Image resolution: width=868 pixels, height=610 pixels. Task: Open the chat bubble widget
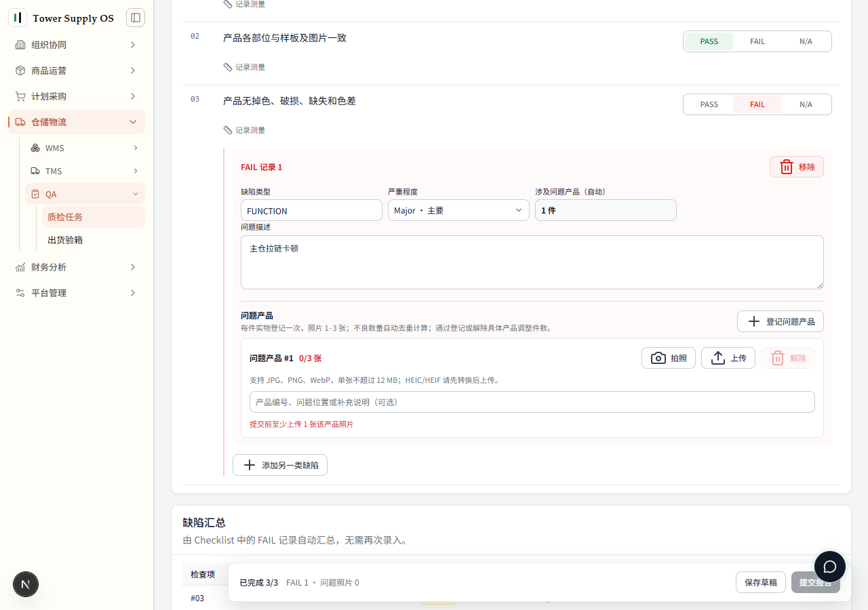pyautogui.click(x=830, y=567)
